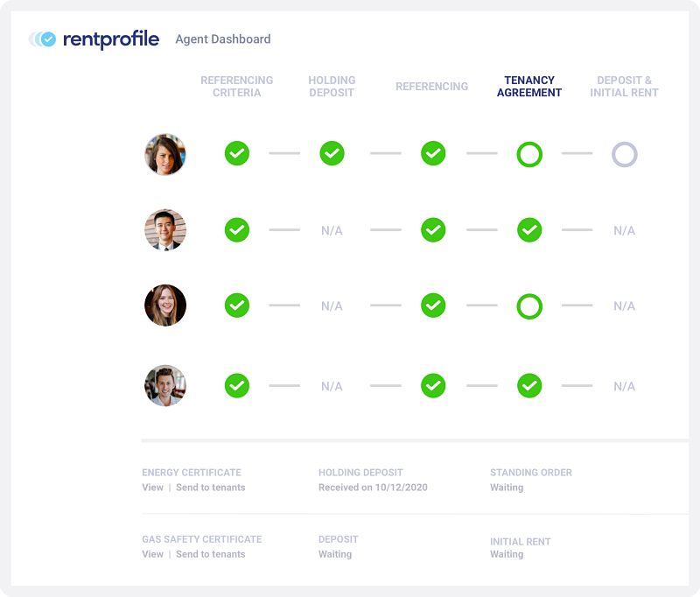This screenshot has height=597, width=700.
Task: Click fourth tenant's Referencing Criteria checkmark
Action: 236,385
